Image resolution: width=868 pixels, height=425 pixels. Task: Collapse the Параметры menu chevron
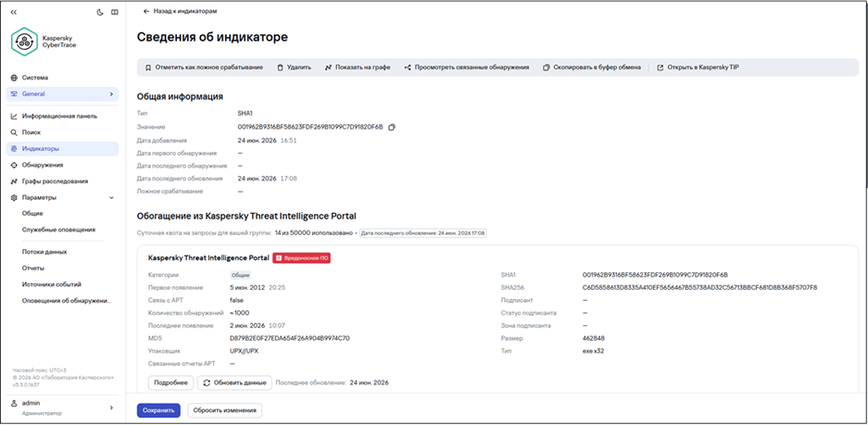111,197
